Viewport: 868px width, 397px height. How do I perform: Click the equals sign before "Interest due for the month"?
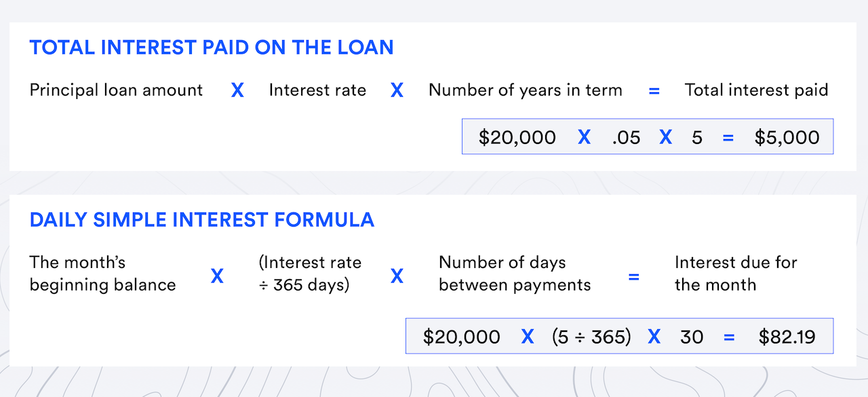(633, 276)
